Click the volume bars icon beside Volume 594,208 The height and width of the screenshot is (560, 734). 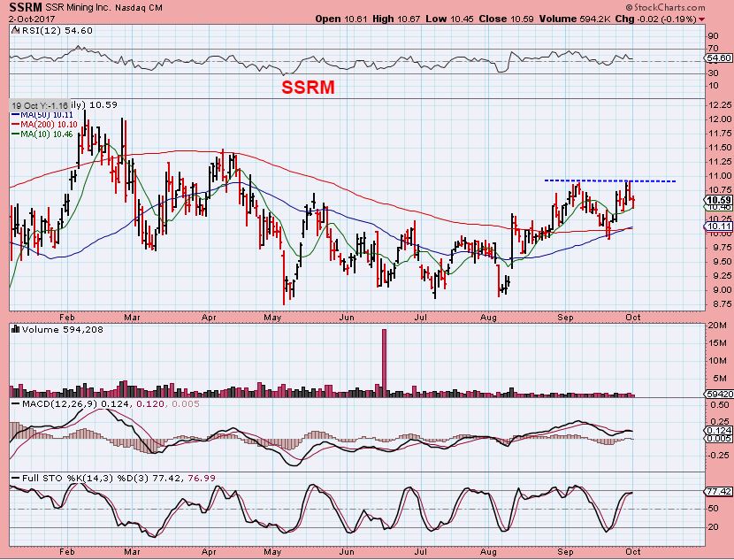[15, 329]
